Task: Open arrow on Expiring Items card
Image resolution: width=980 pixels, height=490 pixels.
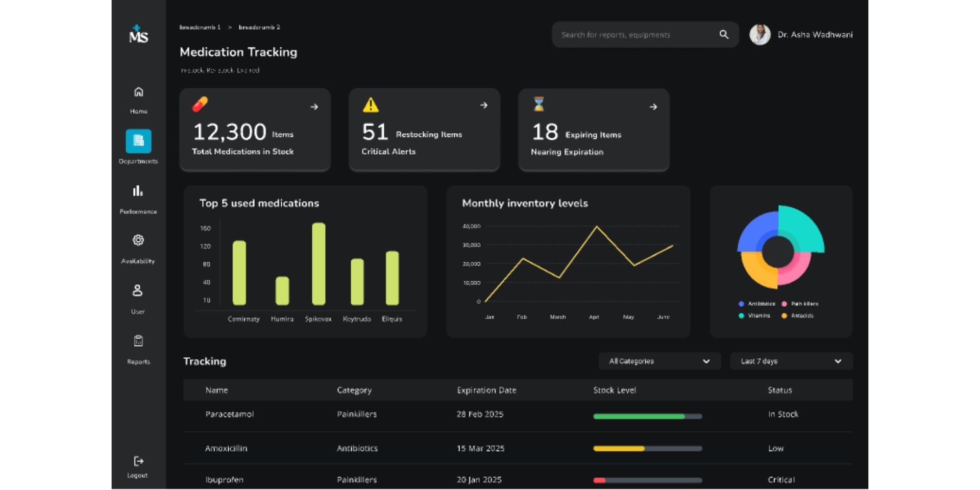Action: [653, 107]
